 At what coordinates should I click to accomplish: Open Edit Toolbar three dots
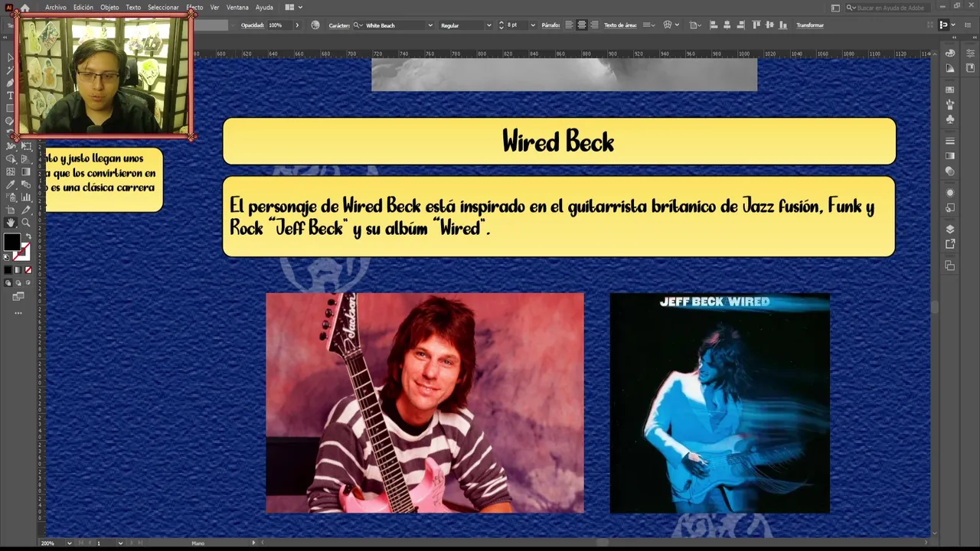pos(18,312)
